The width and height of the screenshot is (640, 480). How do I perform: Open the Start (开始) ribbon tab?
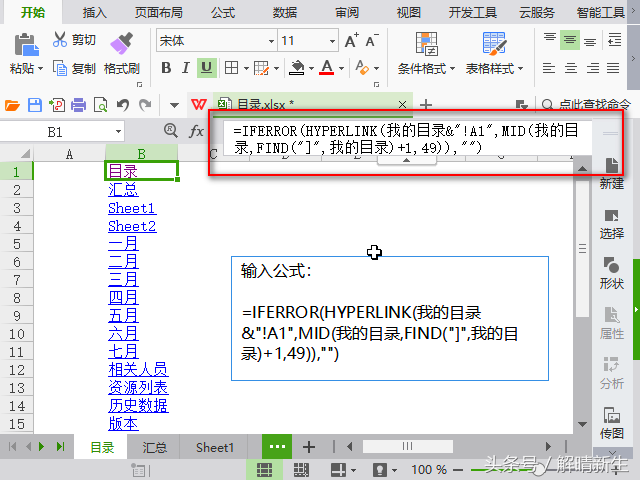coord(33,12)
